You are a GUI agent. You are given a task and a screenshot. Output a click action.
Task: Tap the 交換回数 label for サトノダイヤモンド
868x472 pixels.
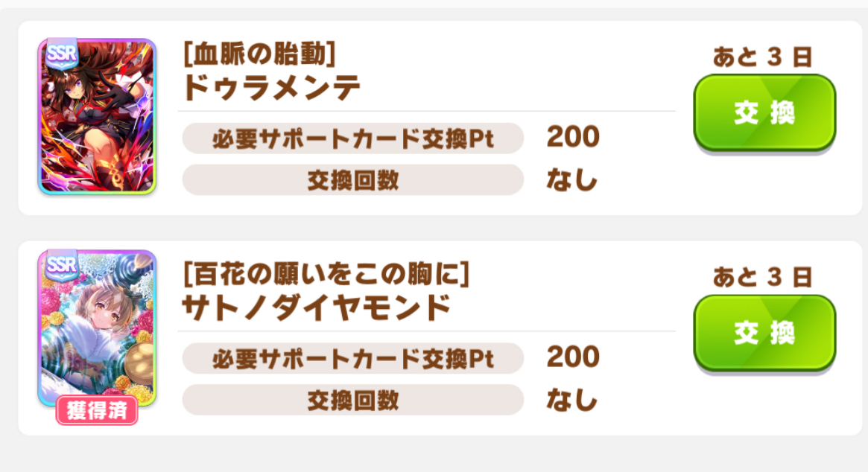pyautogui.click(x=352, y=401)
